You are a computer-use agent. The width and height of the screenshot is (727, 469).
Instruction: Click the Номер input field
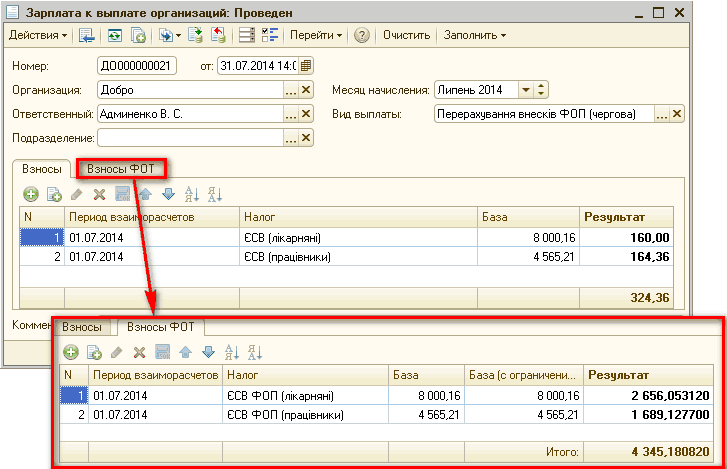coord(138,66)
